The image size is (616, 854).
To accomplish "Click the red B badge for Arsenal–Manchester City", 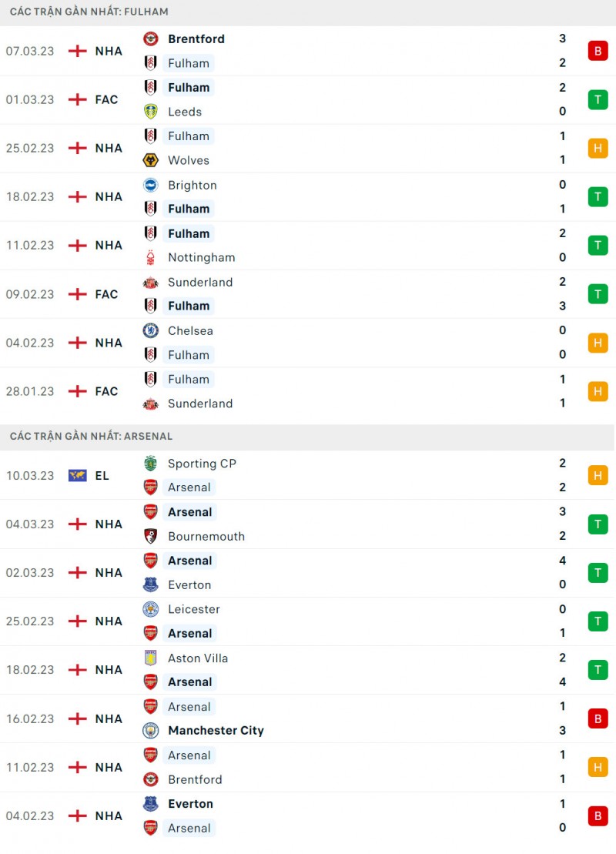I will click(598, 718).
